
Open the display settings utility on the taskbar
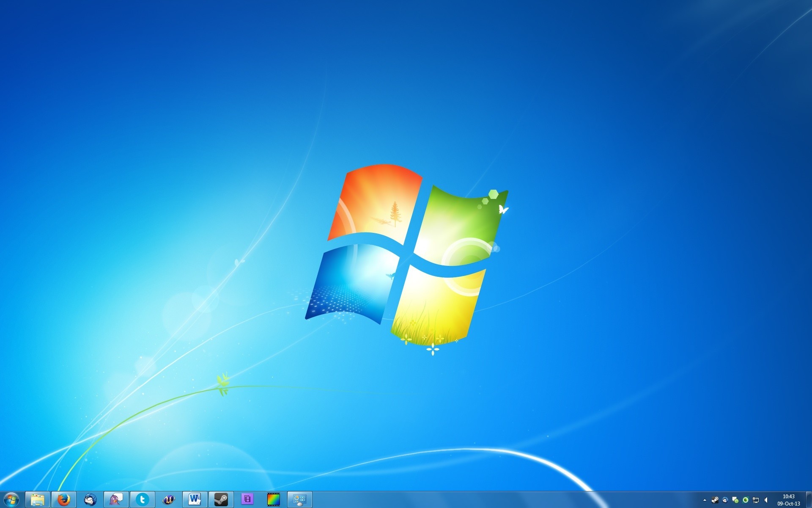(x=300, y=500)
